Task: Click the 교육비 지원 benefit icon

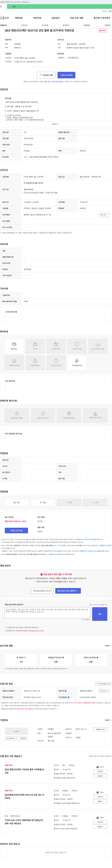Action: [77, 346]
